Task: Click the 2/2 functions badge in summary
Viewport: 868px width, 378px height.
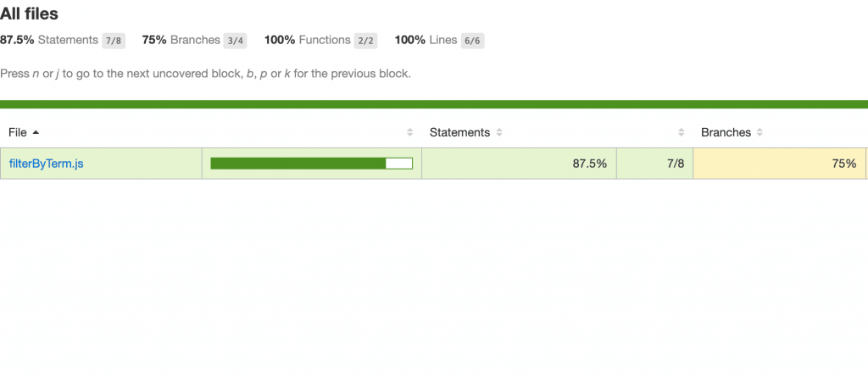Action: (365, 41)
